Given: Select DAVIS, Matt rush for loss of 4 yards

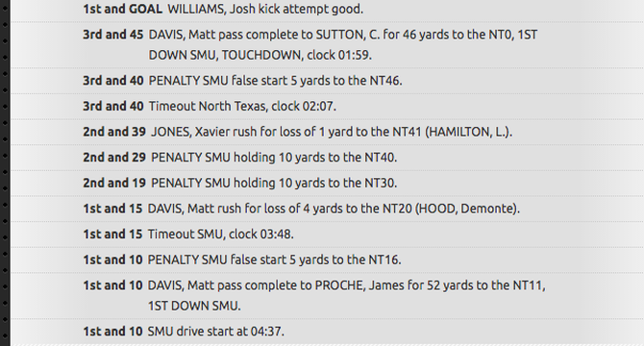Looking at the screenshot, I should point(334,209).
